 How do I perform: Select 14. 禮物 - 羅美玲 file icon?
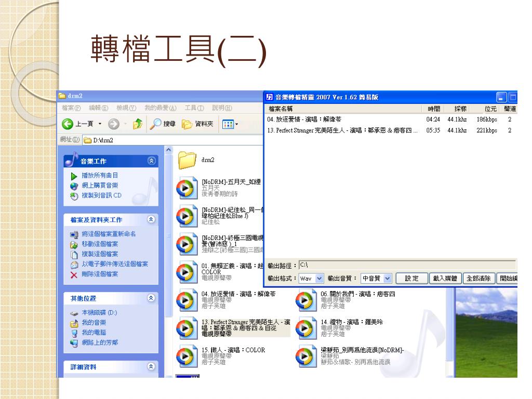(x=306, y=328)
